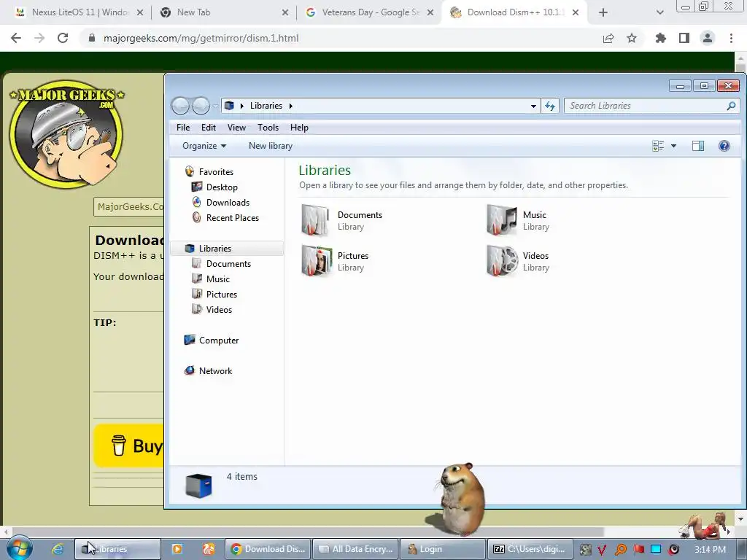Click the Explorer forward arrow button
Image resolution: width=747 pixels, height=560 pixels.
pyautogui.click(x=201, y=106)
